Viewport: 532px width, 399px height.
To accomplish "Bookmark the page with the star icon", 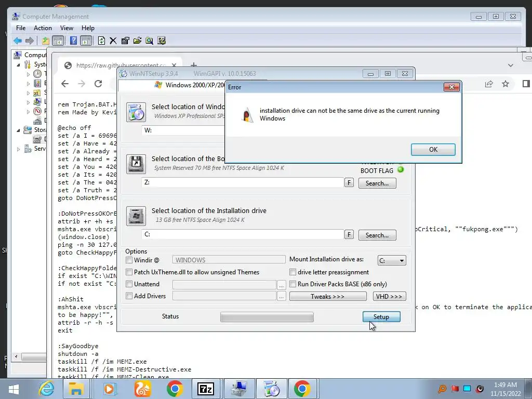I will pyautogui.click(x=506, y=84).
